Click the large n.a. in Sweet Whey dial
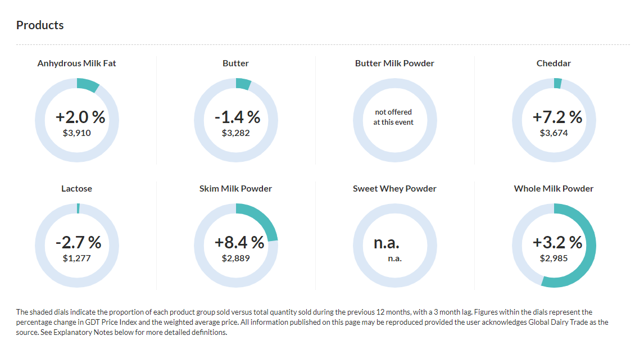 386,243
